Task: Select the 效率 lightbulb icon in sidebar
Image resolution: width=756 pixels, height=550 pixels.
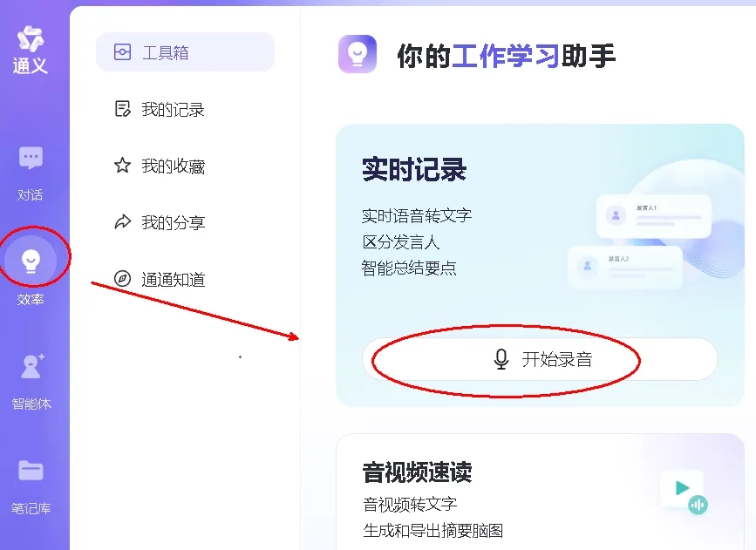Action: 31,261
